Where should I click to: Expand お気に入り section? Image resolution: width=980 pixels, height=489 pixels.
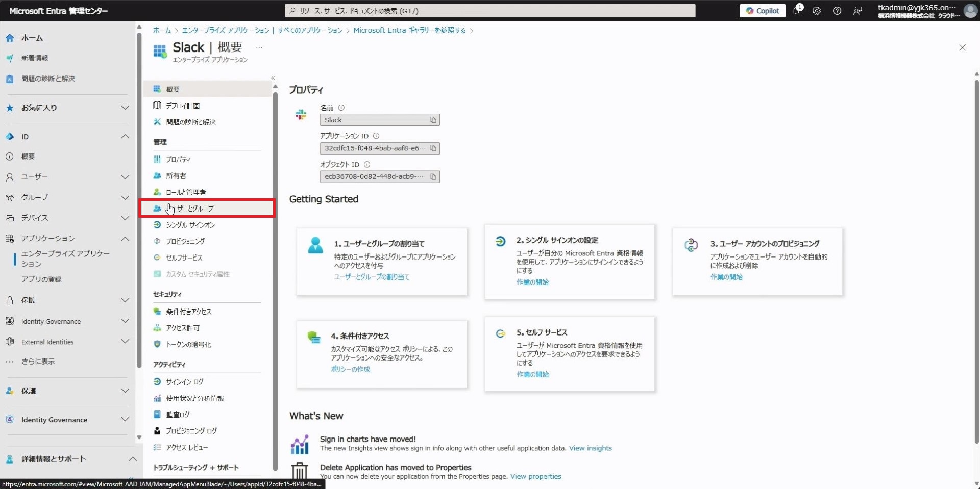tap(125, 108)
